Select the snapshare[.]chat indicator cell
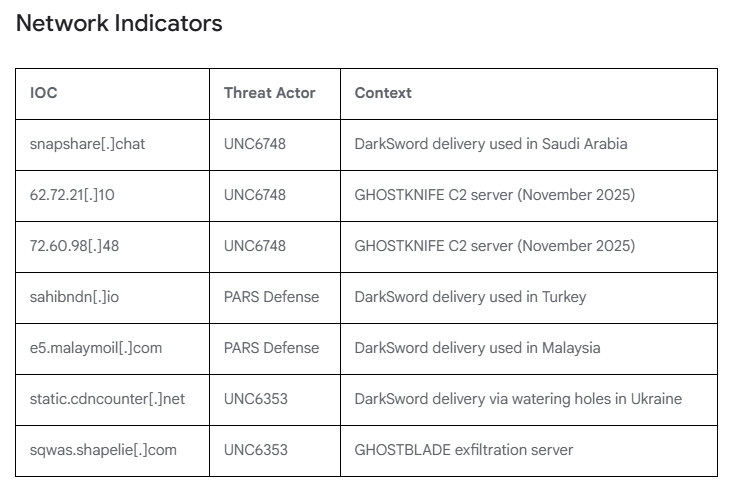The height and width of the screenshot is (492, 736). pyautogui.click(x=87, y=144)
